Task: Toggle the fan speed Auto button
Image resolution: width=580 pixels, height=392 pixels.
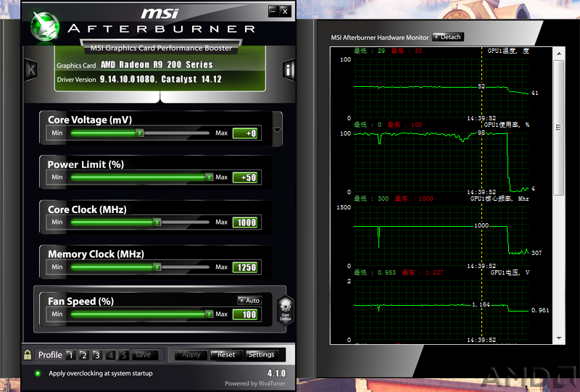Action: pyautogui.click(x=249, y=300)
